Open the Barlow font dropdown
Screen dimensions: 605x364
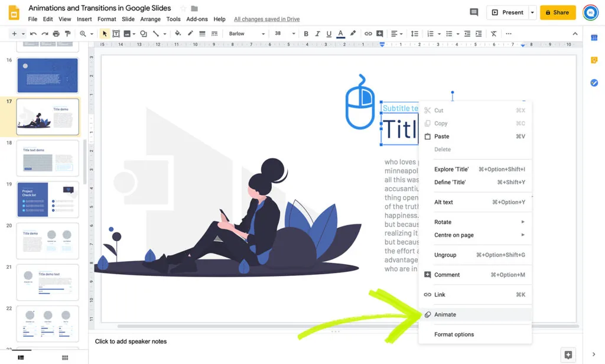[x=246, y=34]
